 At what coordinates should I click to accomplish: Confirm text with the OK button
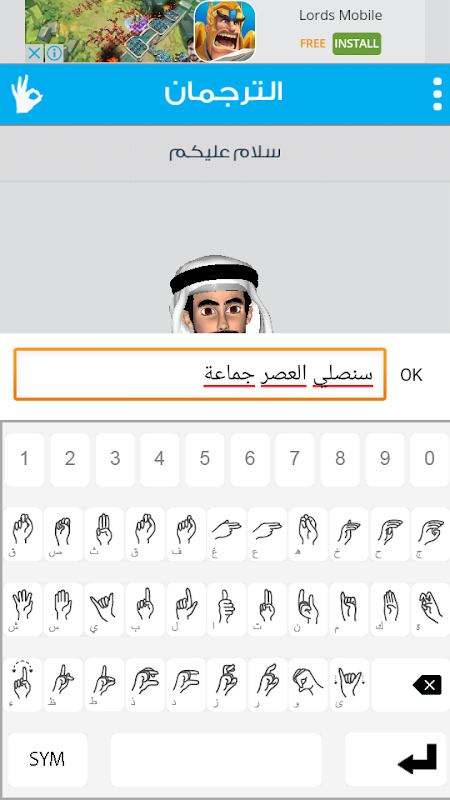(411, 375)
